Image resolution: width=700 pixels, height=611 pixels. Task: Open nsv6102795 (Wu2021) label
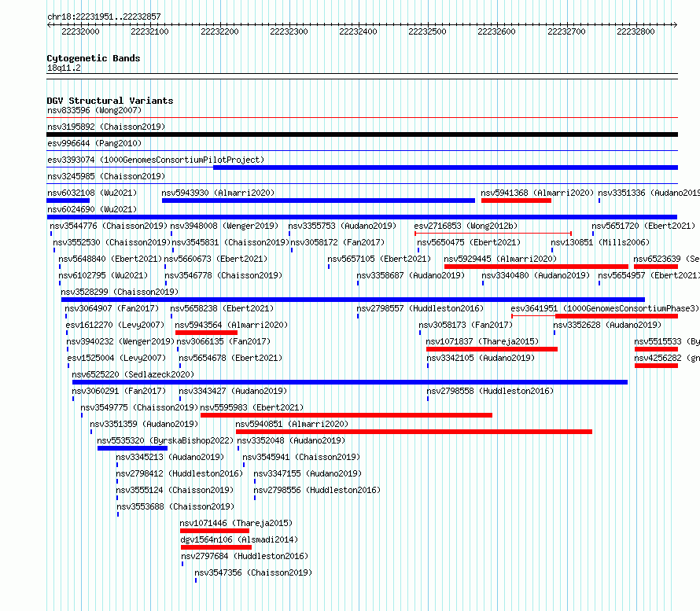tap(103, 275)
